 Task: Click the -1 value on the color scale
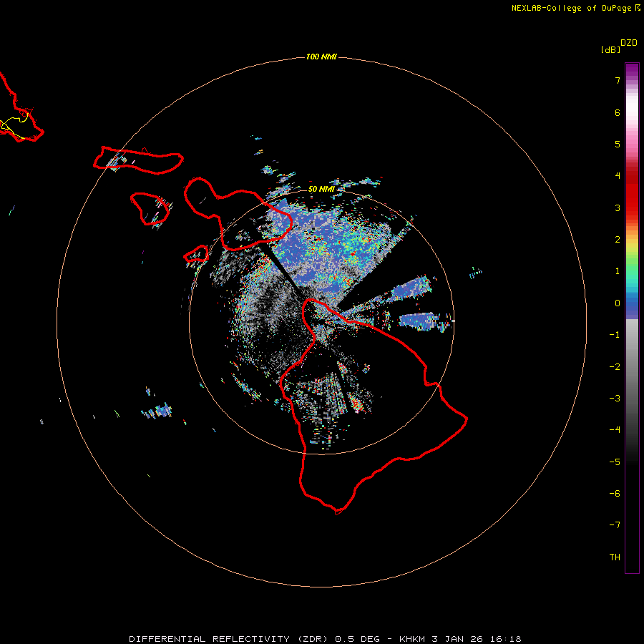pos(615,335)
